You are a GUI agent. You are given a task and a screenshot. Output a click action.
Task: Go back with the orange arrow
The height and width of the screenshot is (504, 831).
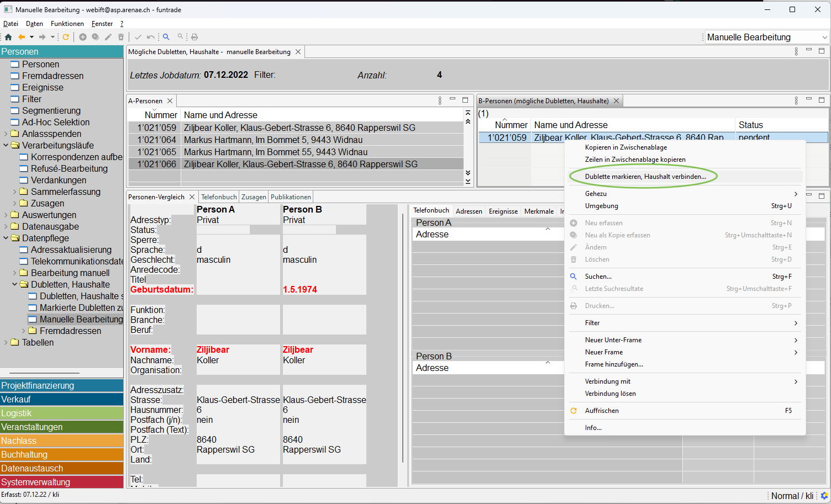tap(22, 37)
